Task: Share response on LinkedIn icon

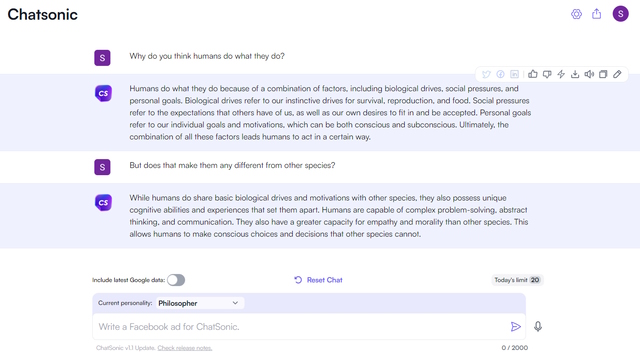Action: point(514,74)
